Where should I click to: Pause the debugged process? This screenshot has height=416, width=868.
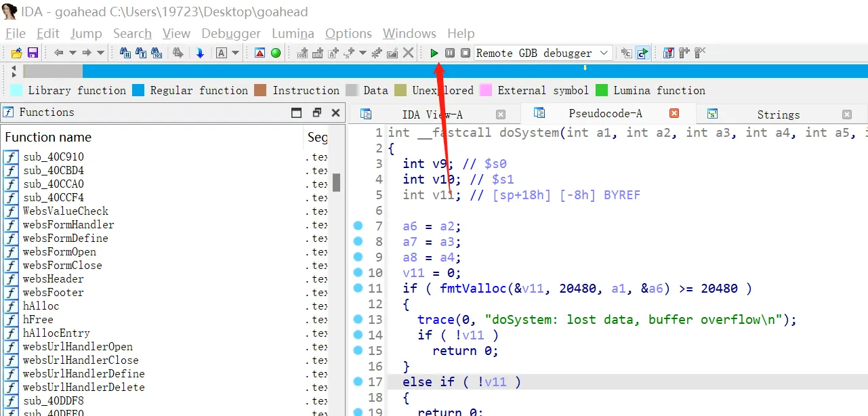pos(450,53)
